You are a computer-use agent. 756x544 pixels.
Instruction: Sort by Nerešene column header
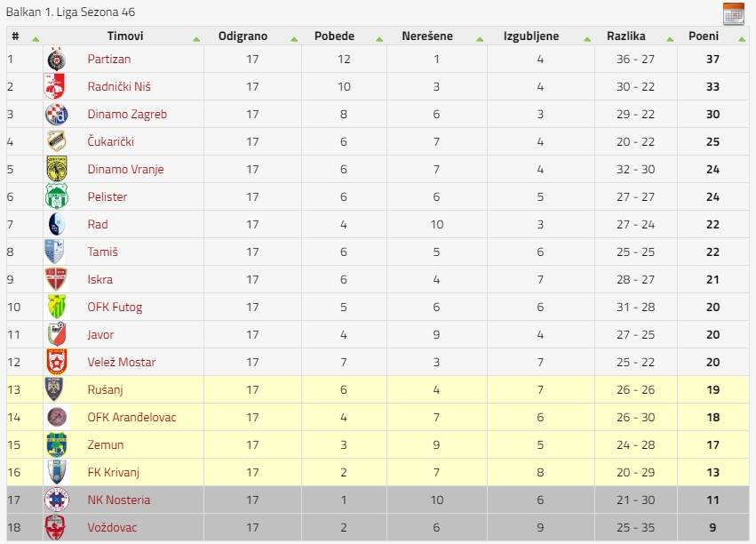click(427, 36)
